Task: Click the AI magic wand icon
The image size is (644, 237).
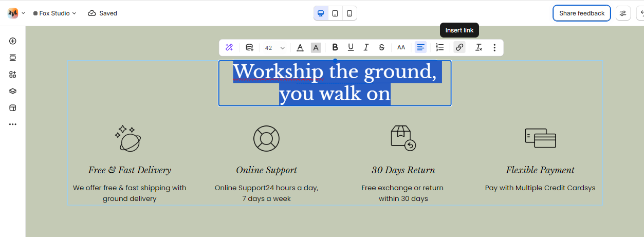Action: 229,47
